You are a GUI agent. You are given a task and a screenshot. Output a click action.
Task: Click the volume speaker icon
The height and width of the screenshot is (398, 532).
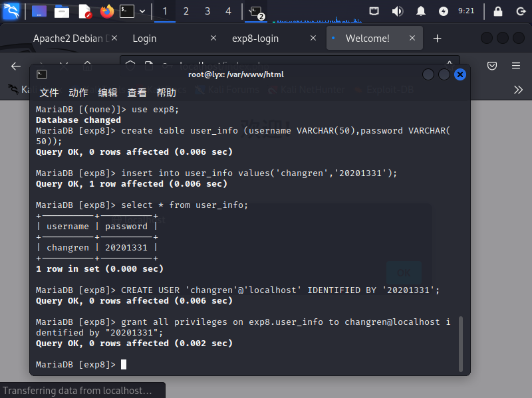pos(397,11)
